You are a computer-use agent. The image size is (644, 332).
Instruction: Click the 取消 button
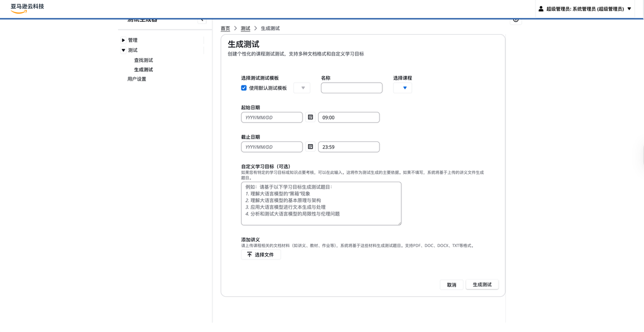451,284
